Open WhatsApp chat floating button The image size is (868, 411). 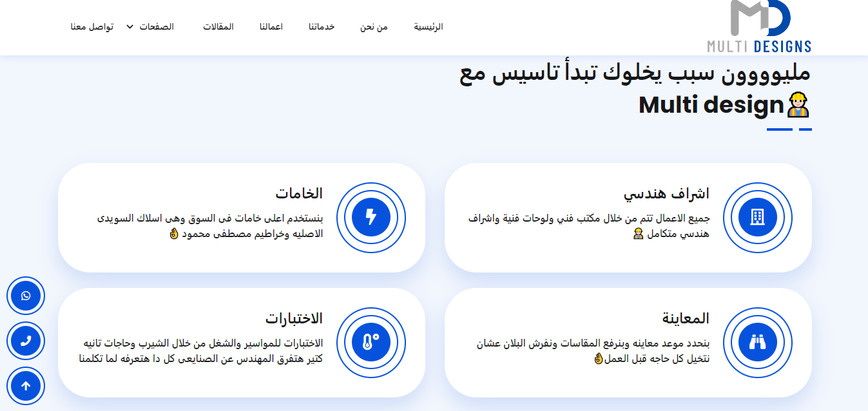(26, 296)
